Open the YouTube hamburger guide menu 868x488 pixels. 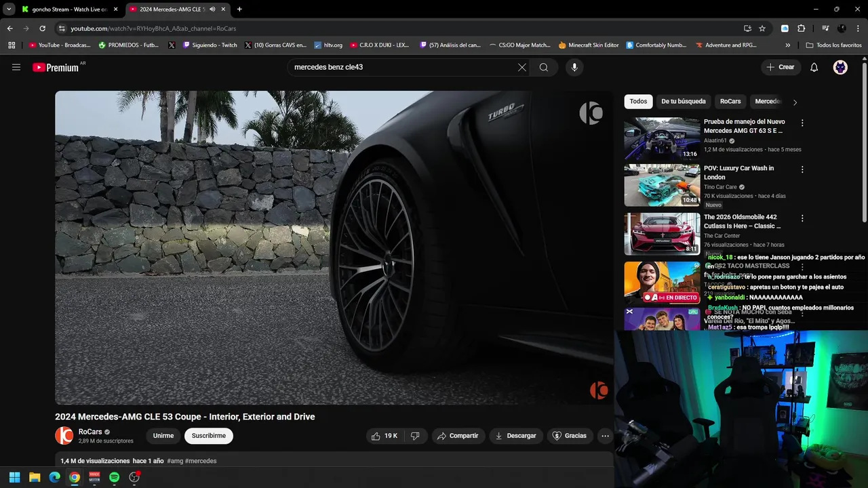(x=16, y=67)
